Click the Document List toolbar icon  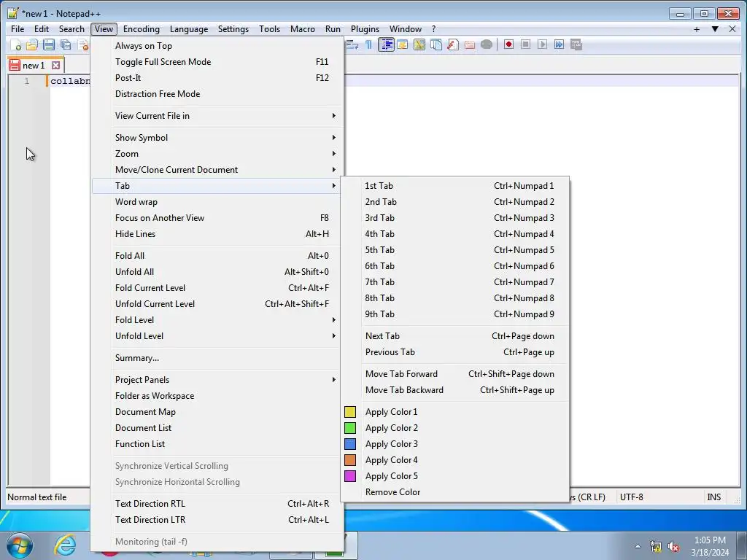click(436, 44)
